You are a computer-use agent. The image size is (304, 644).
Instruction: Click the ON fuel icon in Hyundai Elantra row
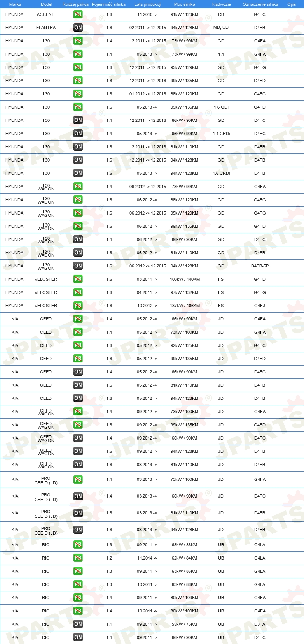[x=78, y=28]
